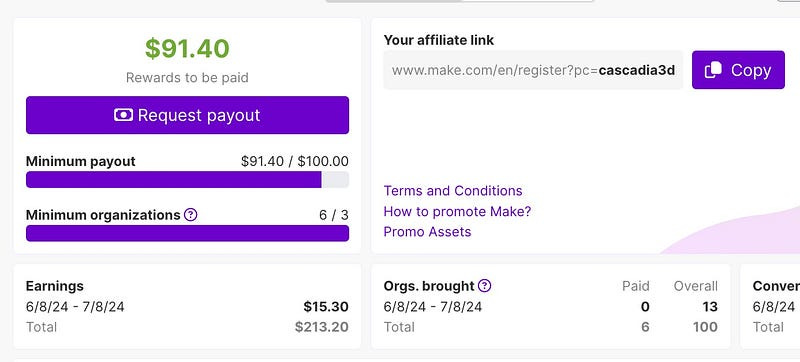Image resolution: width=800 pixels, height=362 pixels.
Task: Open the How to promote Make link
Action: [457, 211]
